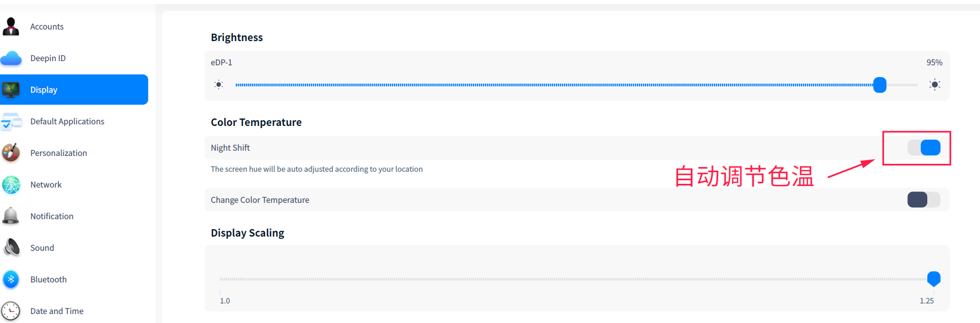980x323 pixels.
Task: Open the Sound settings label
Action: 42,248
